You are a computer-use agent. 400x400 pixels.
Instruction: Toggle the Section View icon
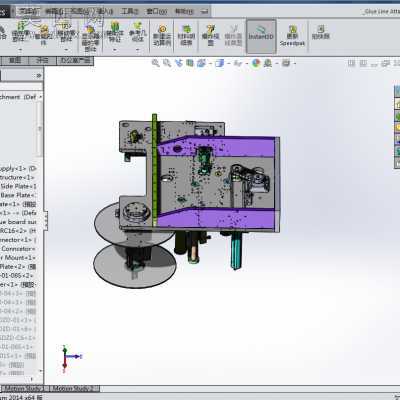tap(190, 63)
